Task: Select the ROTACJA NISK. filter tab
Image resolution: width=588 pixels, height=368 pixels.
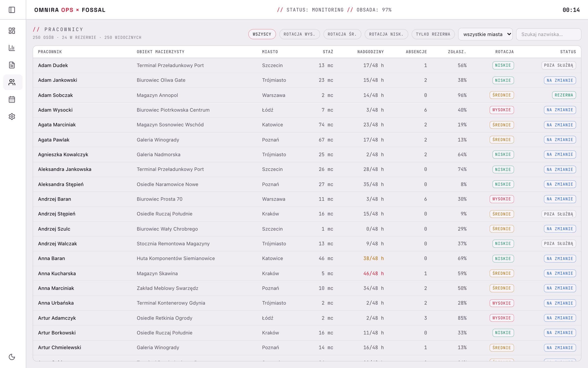Action: coord(386,34)
